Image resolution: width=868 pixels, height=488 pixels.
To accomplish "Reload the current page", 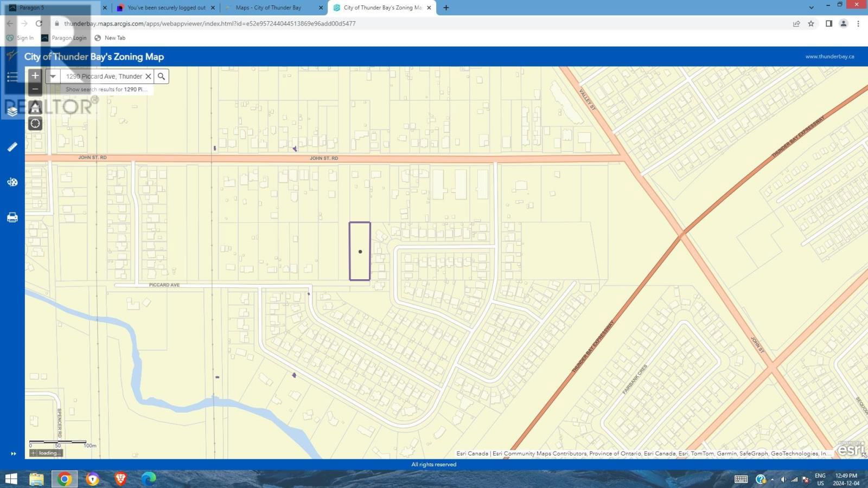I will pos(39,23).
